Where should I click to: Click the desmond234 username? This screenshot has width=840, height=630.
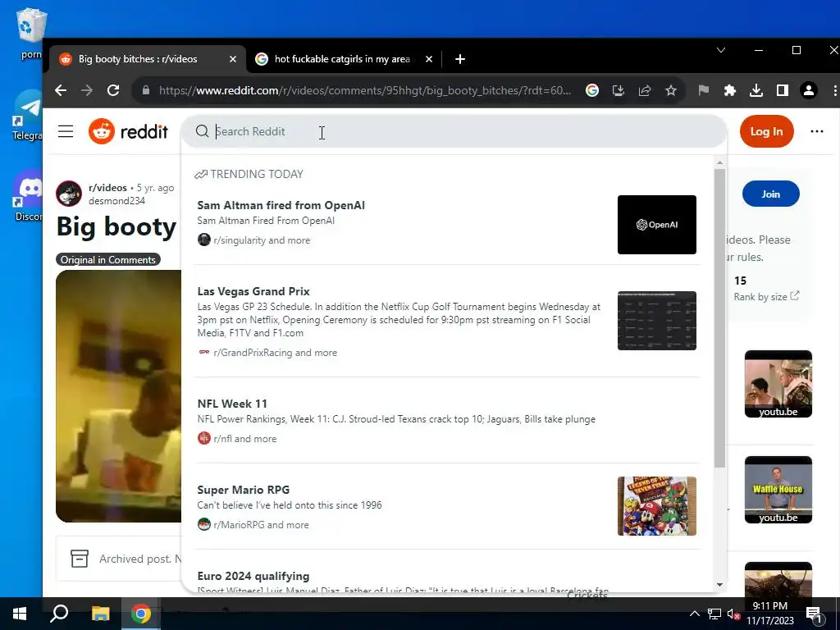[x=116, y=201]
